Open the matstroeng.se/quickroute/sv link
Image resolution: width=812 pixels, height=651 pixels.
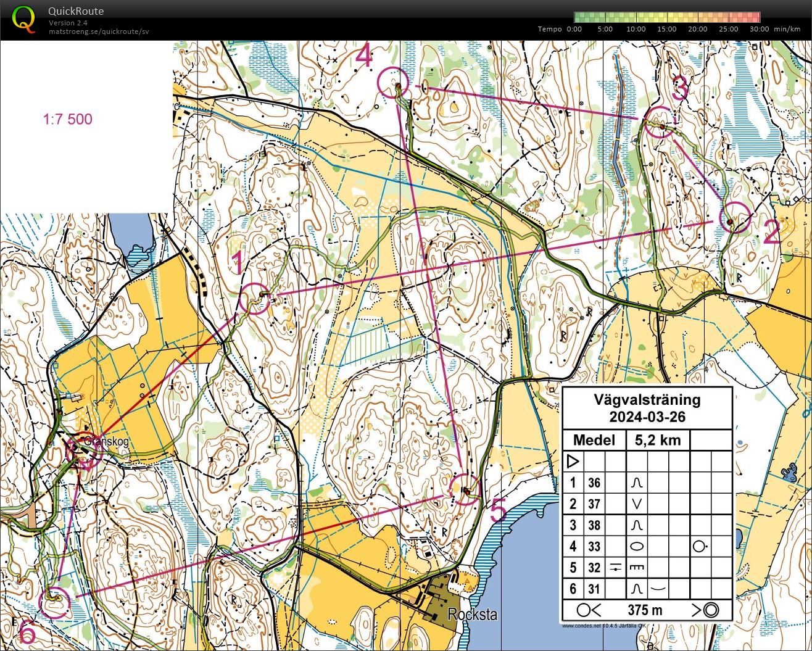[x=99, y=31]
